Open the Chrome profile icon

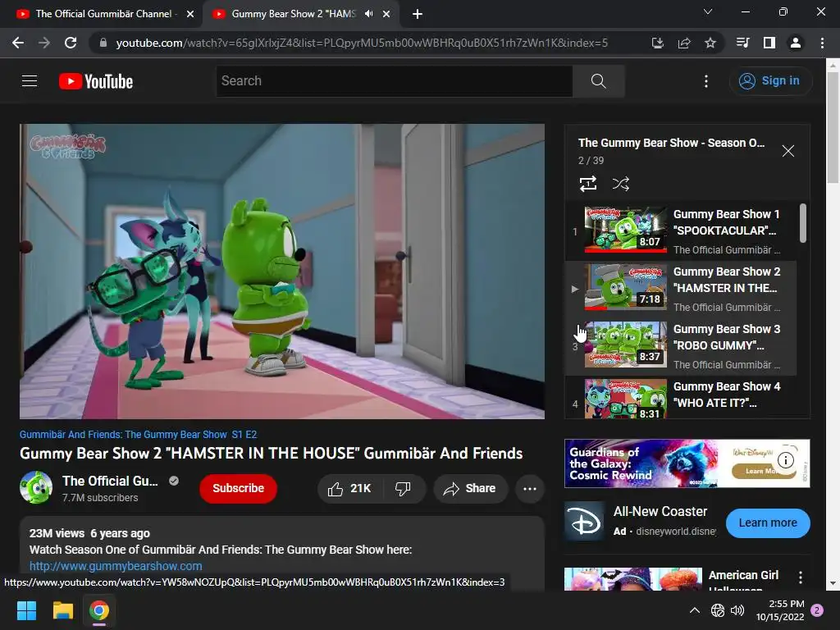(796, 43)
